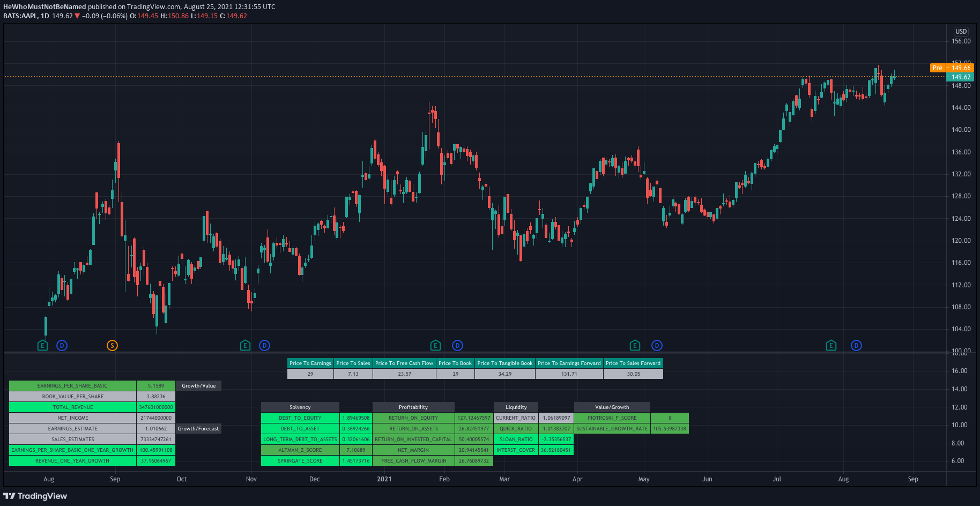Click the dividend D marker just after Feb
The height and width of the screenshot is (506, 980).
(x=457, y=346)
